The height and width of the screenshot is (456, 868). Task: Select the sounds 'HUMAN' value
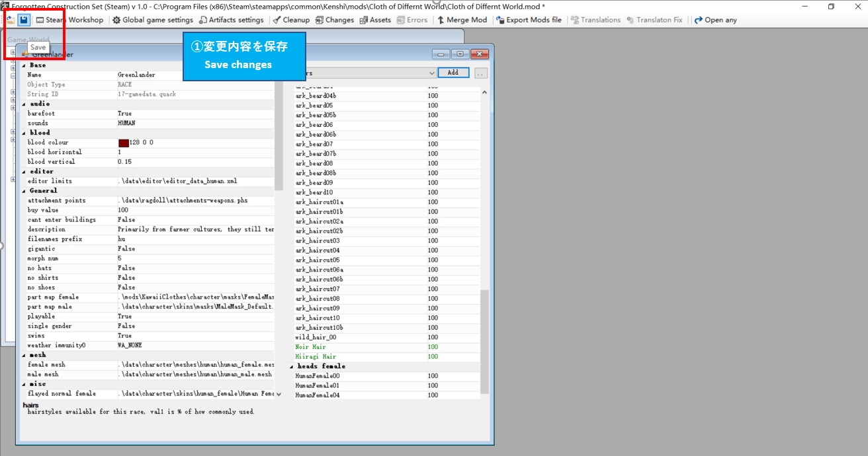click(x=126, y=123)
